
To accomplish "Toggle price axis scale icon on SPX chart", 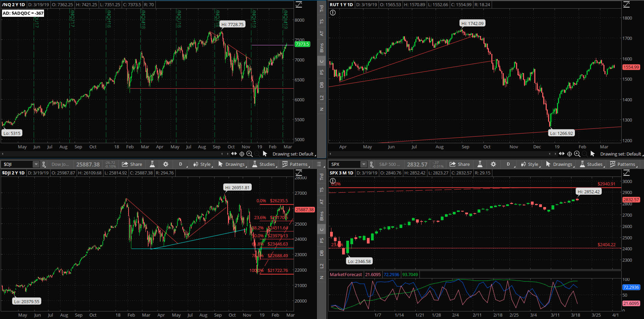I will 626,173.
